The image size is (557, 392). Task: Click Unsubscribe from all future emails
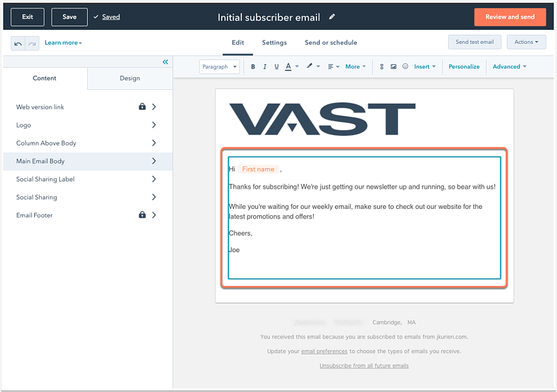[x=364, y=366]
